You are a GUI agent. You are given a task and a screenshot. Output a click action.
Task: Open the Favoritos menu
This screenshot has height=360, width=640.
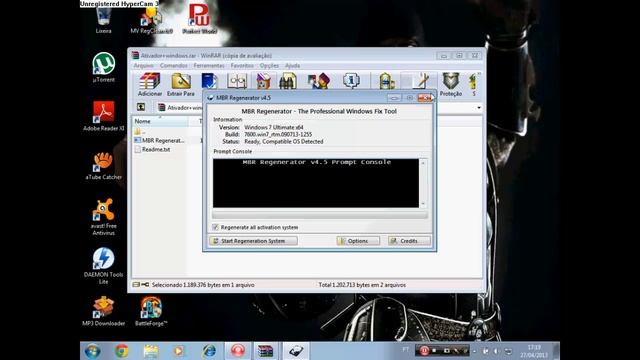click(242, 65)
